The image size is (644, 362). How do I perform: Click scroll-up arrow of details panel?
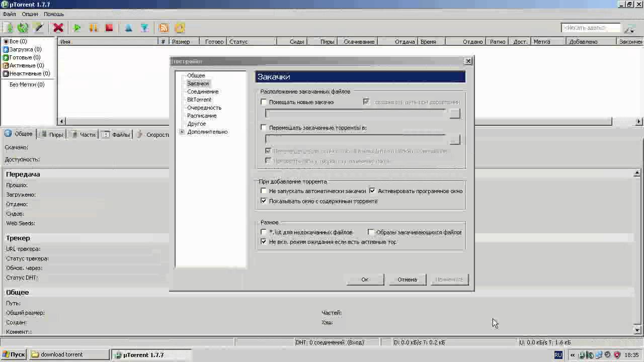click(x=637, y=173)
